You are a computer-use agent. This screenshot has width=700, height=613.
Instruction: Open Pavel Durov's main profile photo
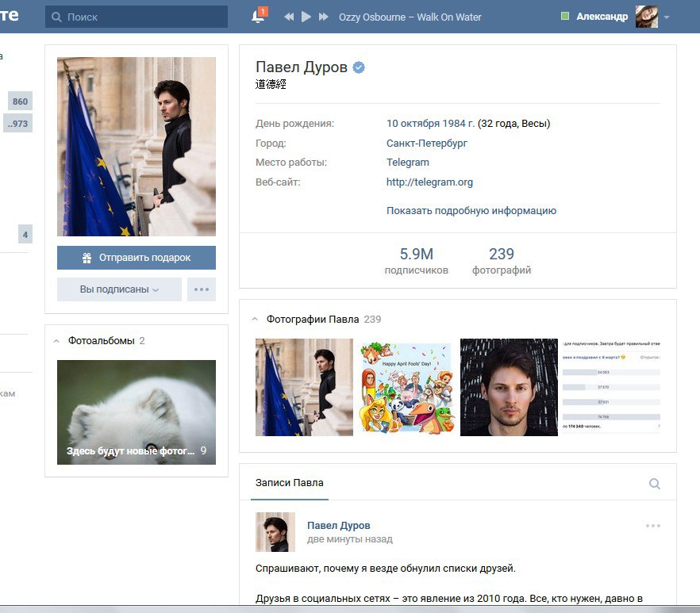[137, 147]
